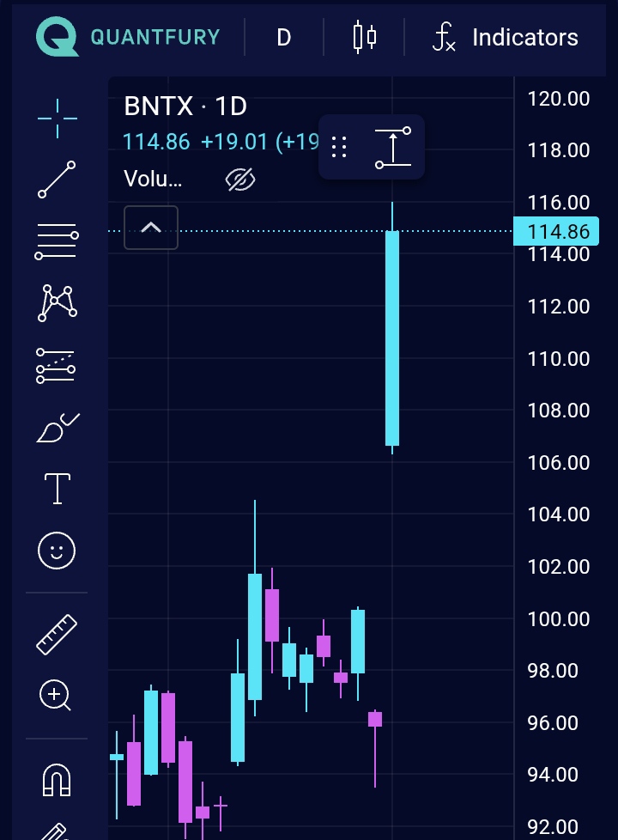Click the Volu... indicator label
This screenshot has width=618, height=840.
(153, 179)
